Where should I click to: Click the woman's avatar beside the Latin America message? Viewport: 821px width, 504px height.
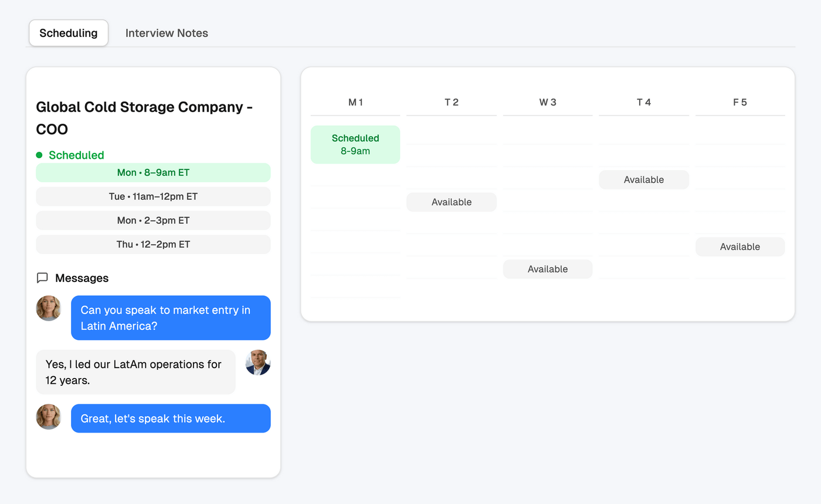point(49,308)
